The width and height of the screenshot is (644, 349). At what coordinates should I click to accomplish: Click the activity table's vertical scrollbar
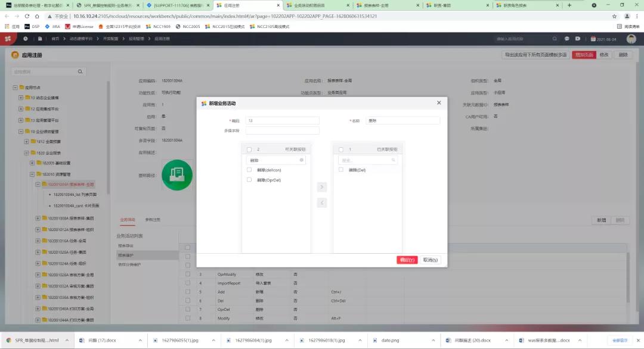627,278
